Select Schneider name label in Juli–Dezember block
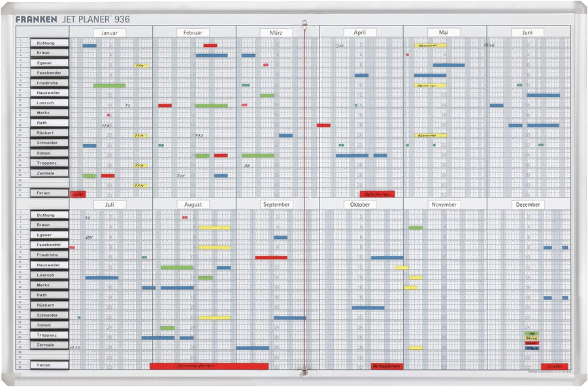This screenshot has width=588, height=387. 50,315
